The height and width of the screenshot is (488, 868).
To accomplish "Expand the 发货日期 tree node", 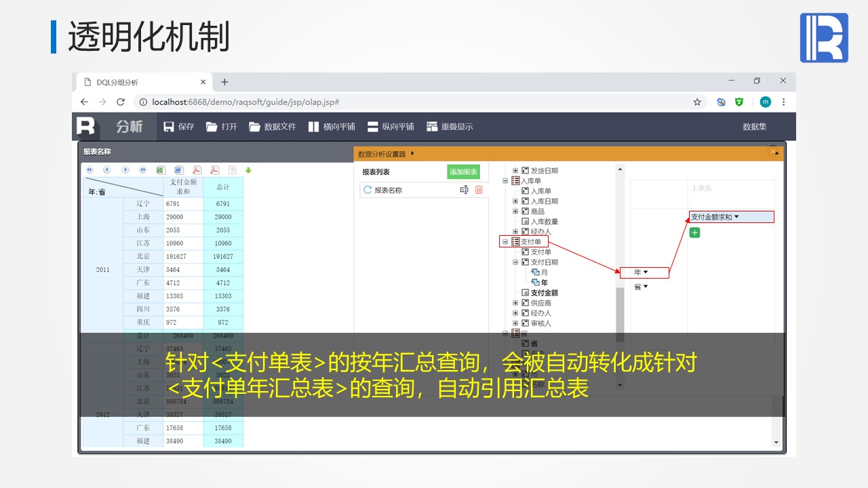I will 515,171.
